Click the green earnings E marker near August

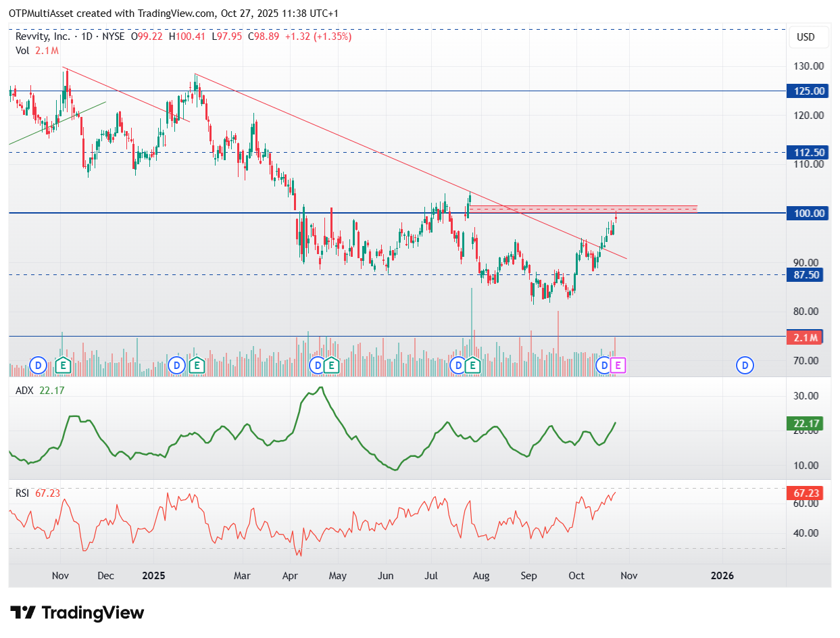pyautogui.click(x=473, y=366)
